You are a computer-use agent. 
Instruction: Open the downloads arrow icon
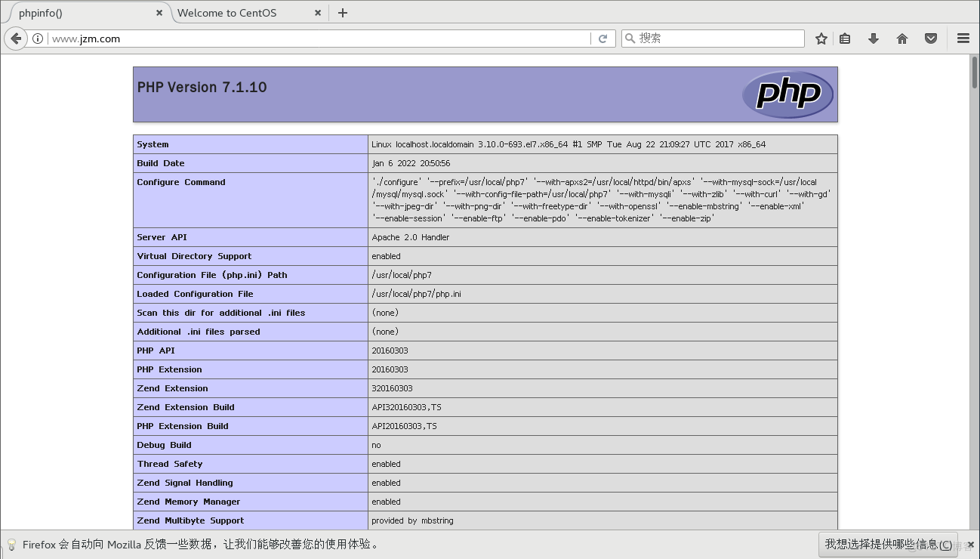pos(874,39)
